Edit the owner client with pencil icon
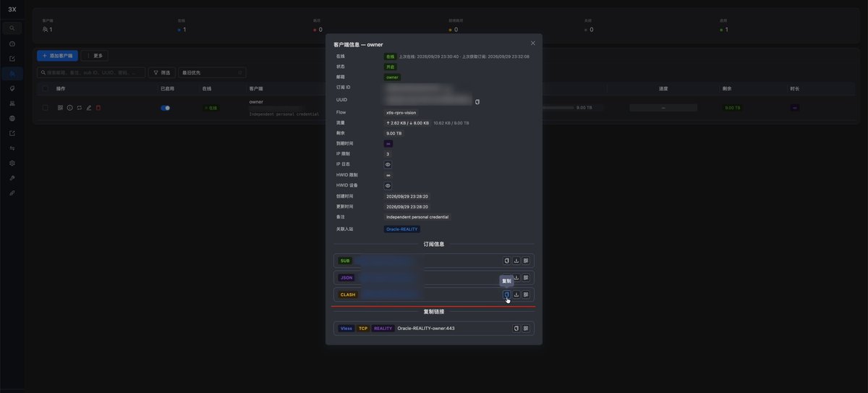The image size is (868, 393). (89, 108)
